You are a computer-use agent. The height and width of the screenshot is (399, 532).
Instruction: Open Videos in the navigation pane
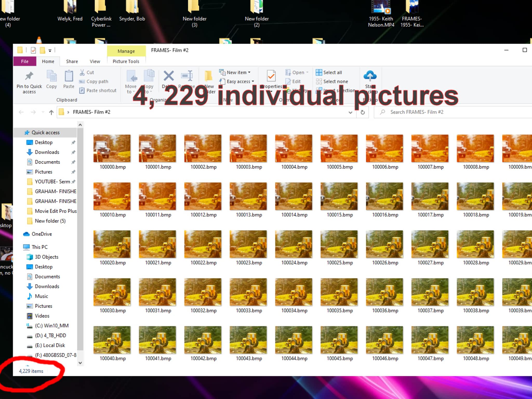pos(38,316)
